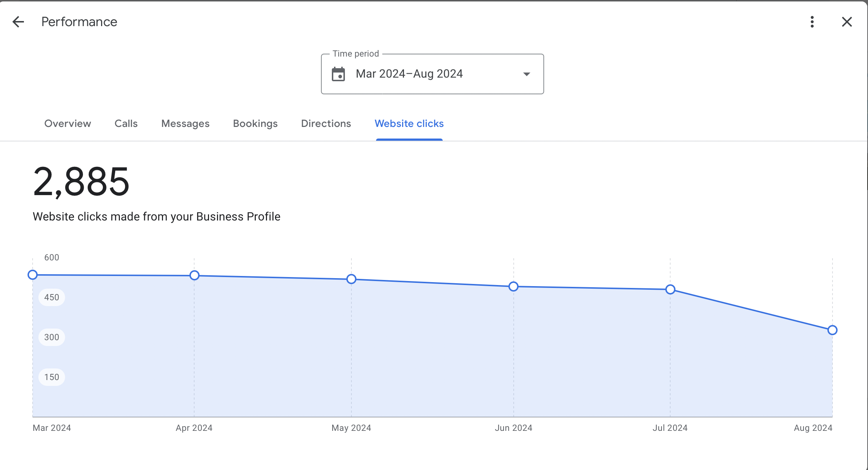Viewport: 868px width, 470px height.
Task: Select the May 2024 data point marker
Action: [x=351, y=279]
